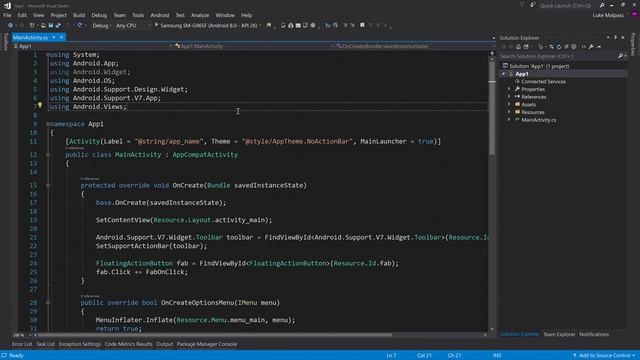Collapse the App1 project node
Image resolution: width=640 pixels, height=360 pixels.
(x=504, y=74)
